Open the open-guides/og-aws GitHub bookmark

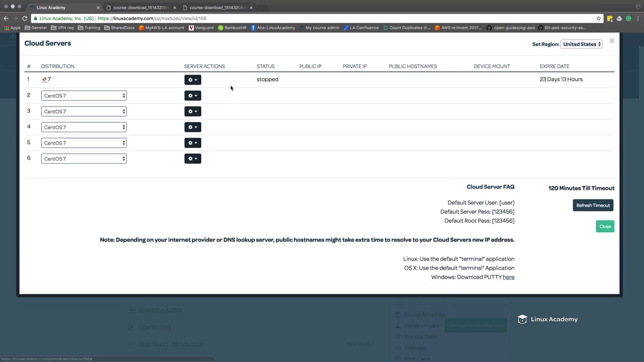[511, 28]
